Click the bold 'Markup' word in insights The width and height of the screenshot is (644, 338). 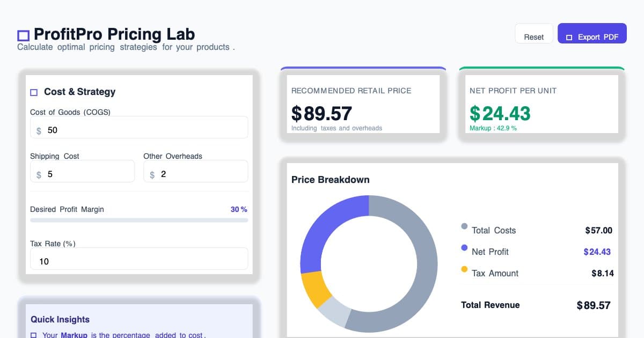pyautogui.click(x=74, y=335)
